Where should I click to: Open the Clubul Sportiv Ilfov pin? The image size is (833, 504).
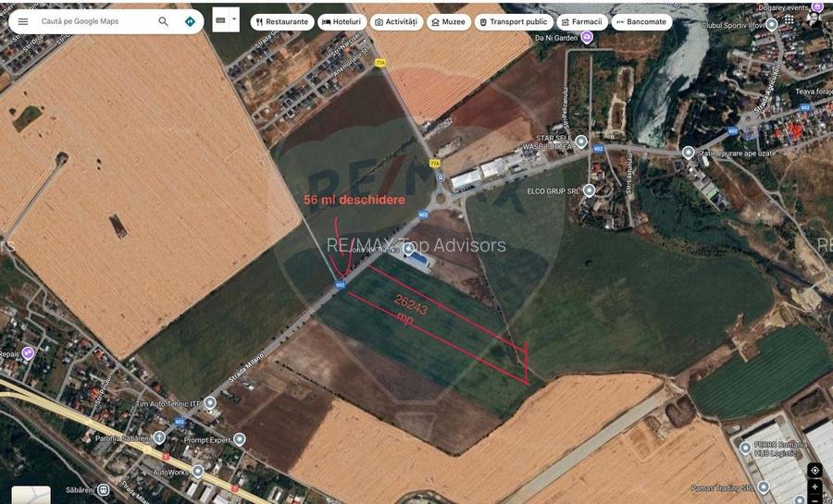tap(772, 24)
